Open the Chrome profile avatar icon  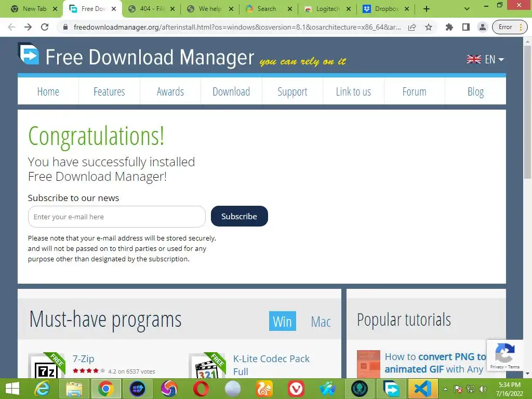(x=483, y=27)
